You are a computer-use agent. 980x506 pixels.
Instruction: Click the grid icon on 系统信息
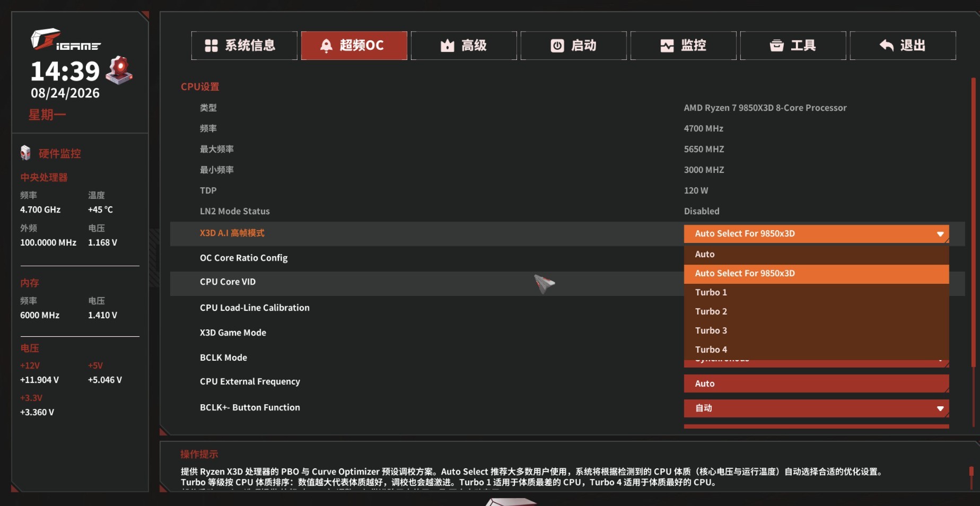pyautogui.click(x=211, y=46)
